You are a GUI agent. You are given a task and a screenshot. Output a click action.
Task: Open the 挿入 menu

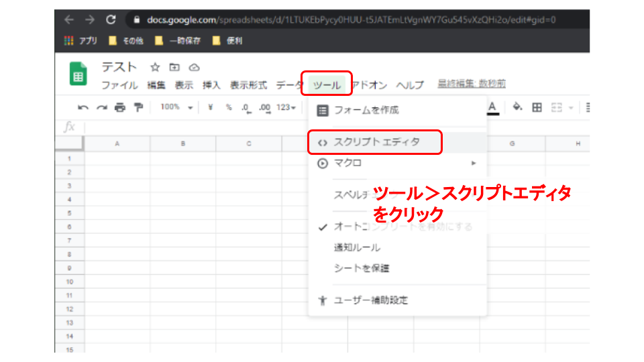point(211,85)
